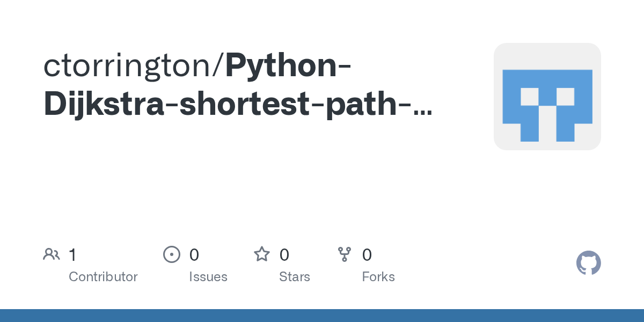Select the Issues label

pos(208,277)
